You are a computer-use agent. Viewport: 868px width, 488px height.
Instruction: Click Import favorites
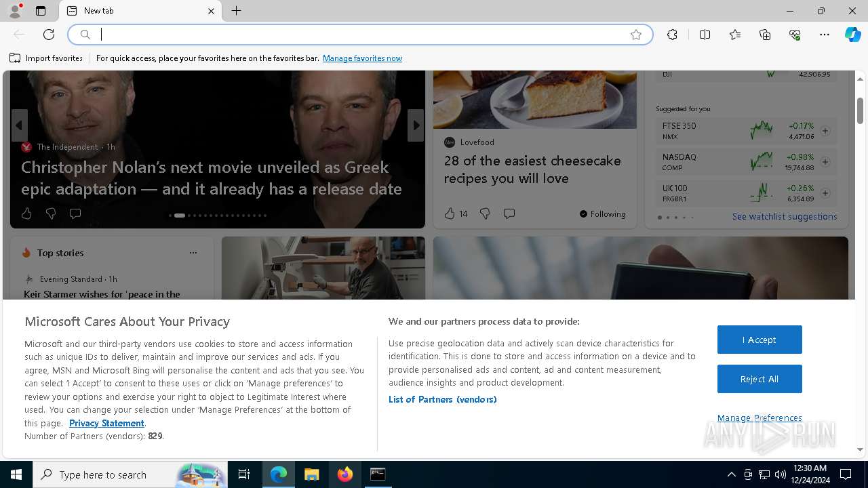tap(46, 58)
